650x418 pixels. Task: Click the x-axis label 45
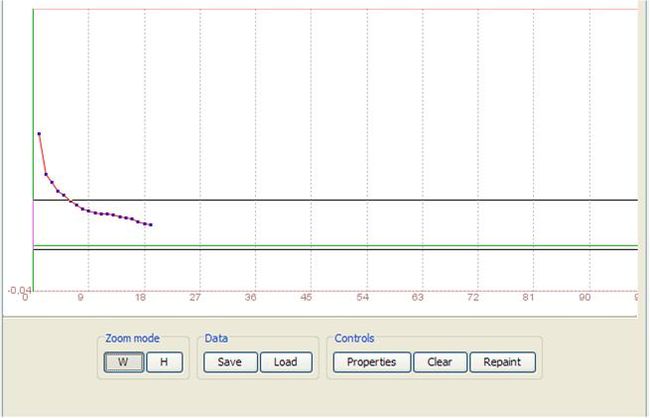pos(306,297)
